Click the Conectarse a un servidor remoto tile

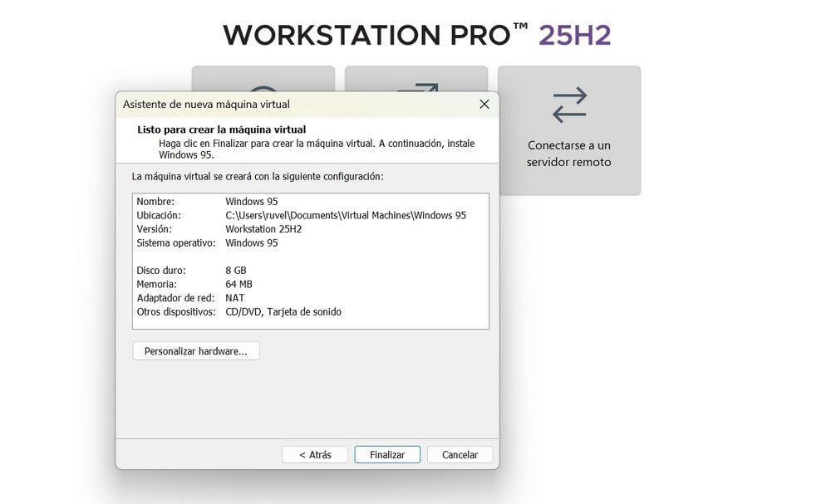point(569,130)
